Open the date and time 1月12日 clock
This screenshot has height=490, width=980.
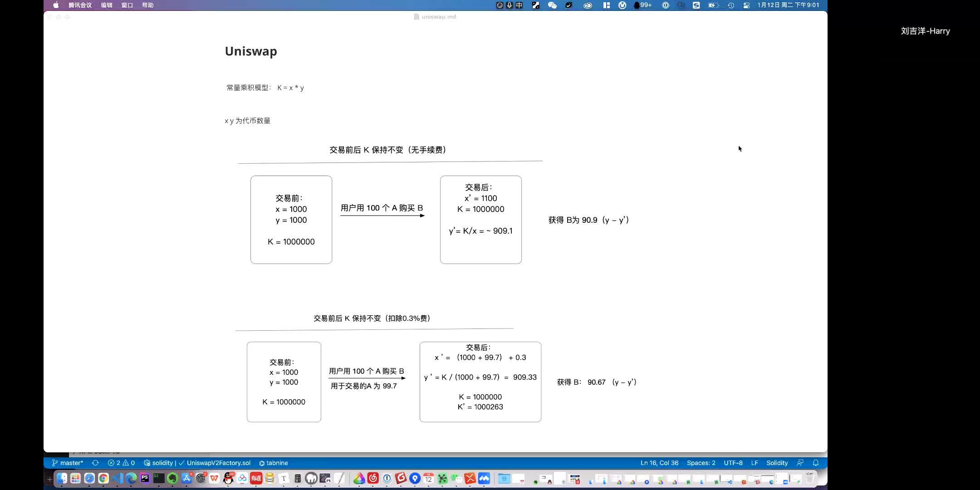click(x=788, y=5)
